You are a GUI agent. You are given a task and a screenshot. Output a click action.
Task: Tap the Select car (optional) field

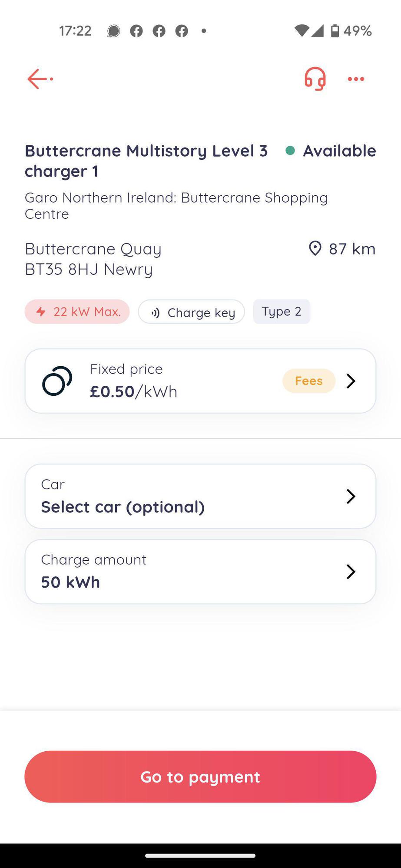(x=123, y=506)
